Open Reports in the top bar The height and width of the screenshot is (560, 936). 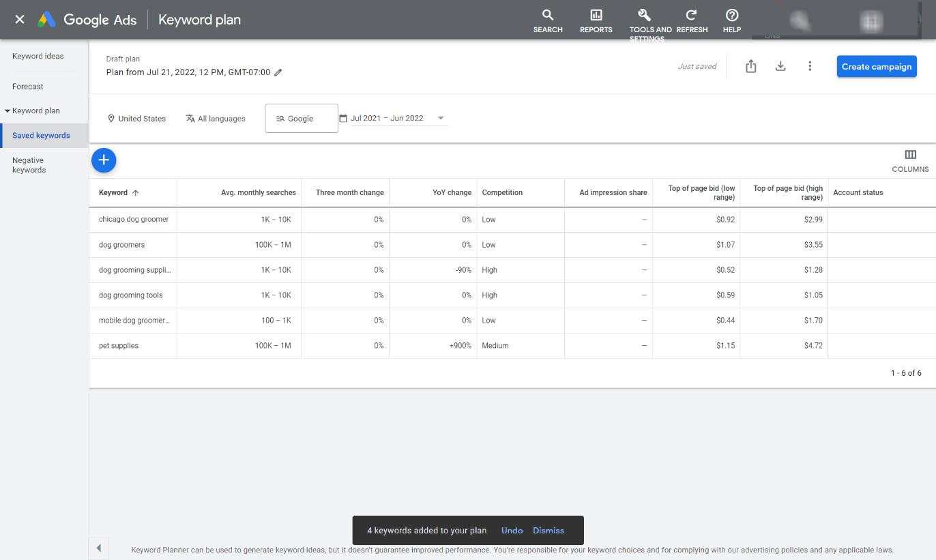[x=596, y=20]
